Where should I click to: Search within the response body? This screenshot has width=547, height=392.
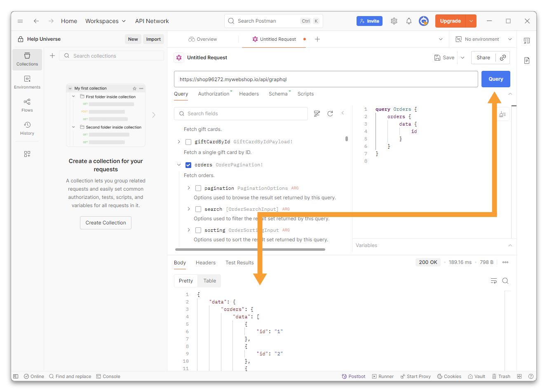pyautogui.click(x=505, y=281)
